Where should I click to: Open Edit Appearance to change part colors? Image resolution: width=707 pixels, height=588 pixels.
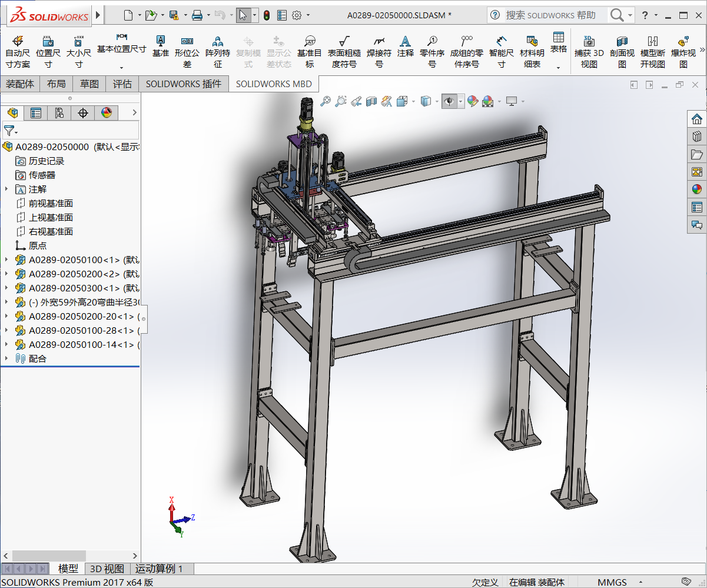click(472, 101)
